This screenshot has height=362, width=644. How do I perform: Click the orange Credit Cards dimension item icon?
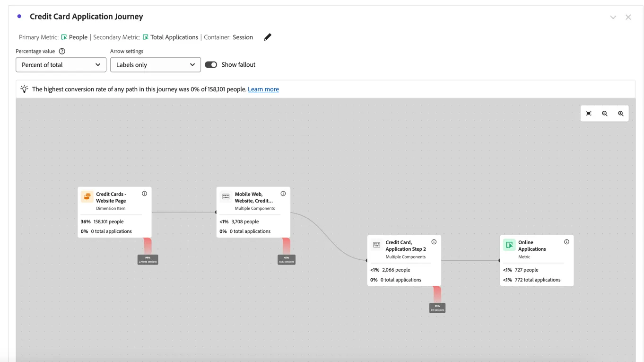[87, 196]
